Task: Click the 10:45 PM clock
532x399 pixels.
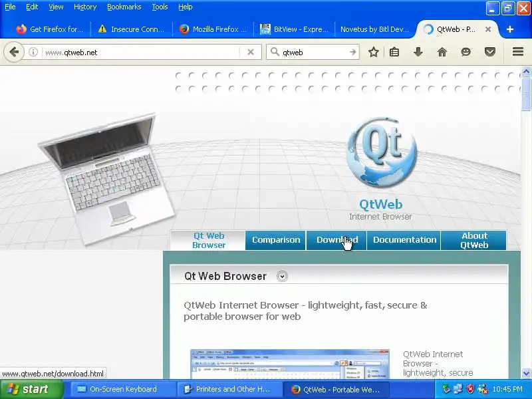Action: click(507, 389)
